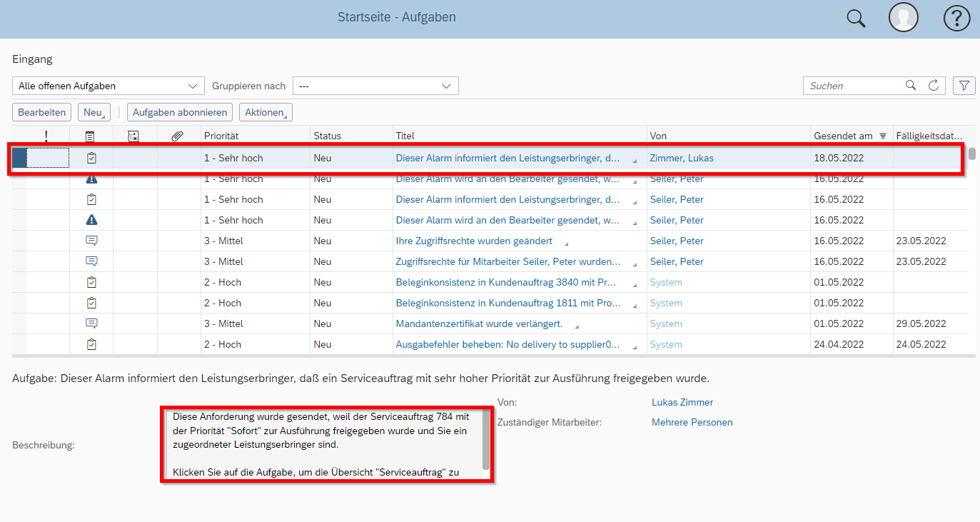Sort by the attachment paperclip column icon

[178, 136]
